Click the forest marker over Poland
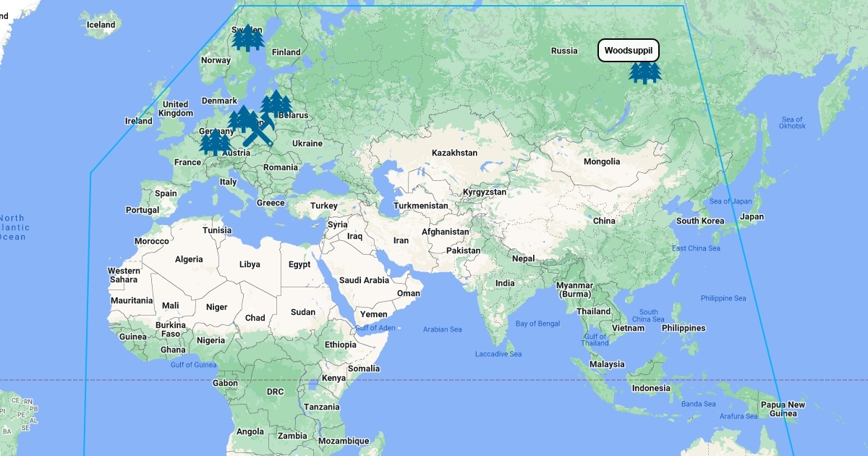 click(243, 119)
